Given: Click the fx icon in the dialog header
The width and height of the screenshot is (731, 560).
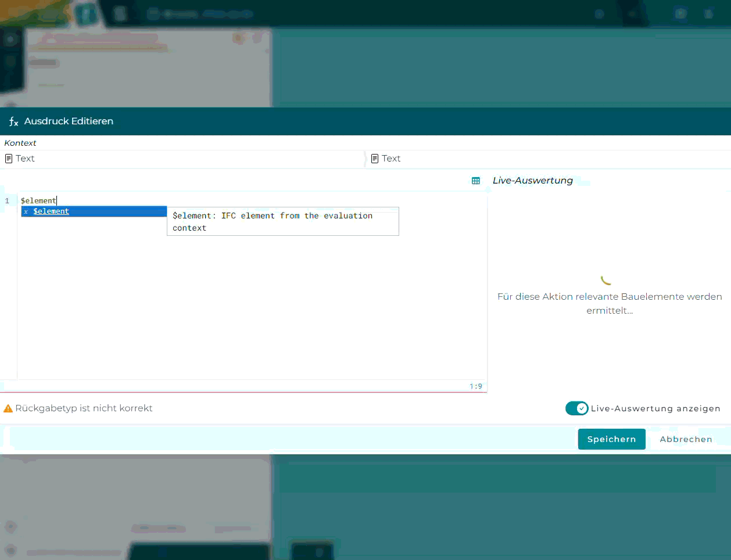Looking at the screenshot, I should [x=13, y=121].
